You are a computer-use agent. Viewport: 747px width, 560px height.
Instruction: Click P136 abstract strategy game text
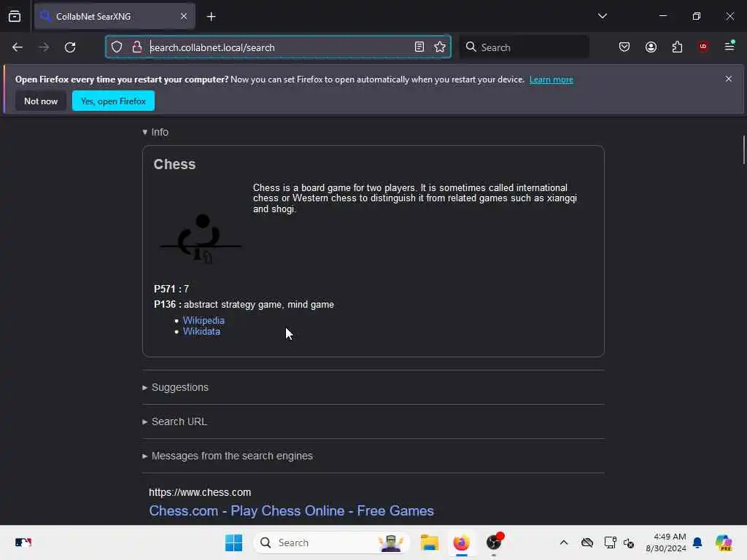coord(244,304)
